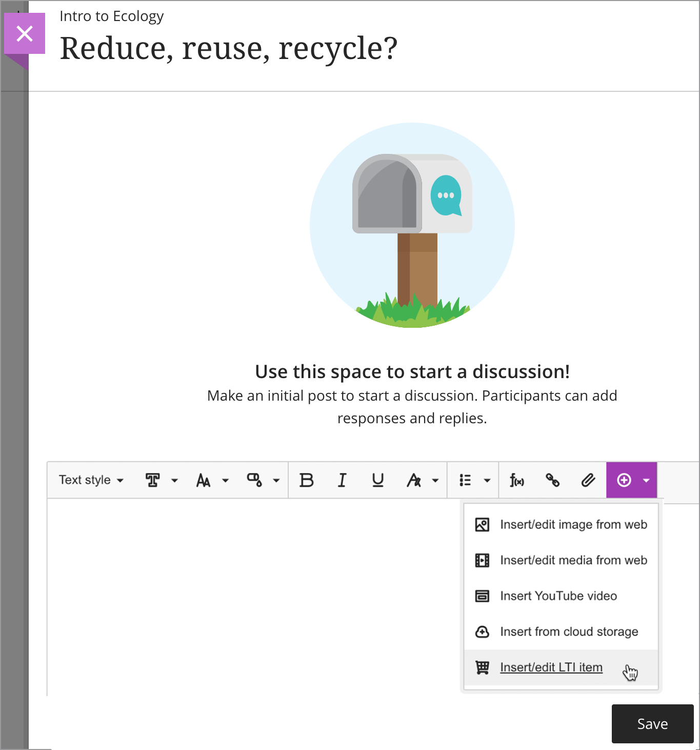Expand the text color dropdown arrow
This screenshot has height=750, width=700.
tap(276, 481)
